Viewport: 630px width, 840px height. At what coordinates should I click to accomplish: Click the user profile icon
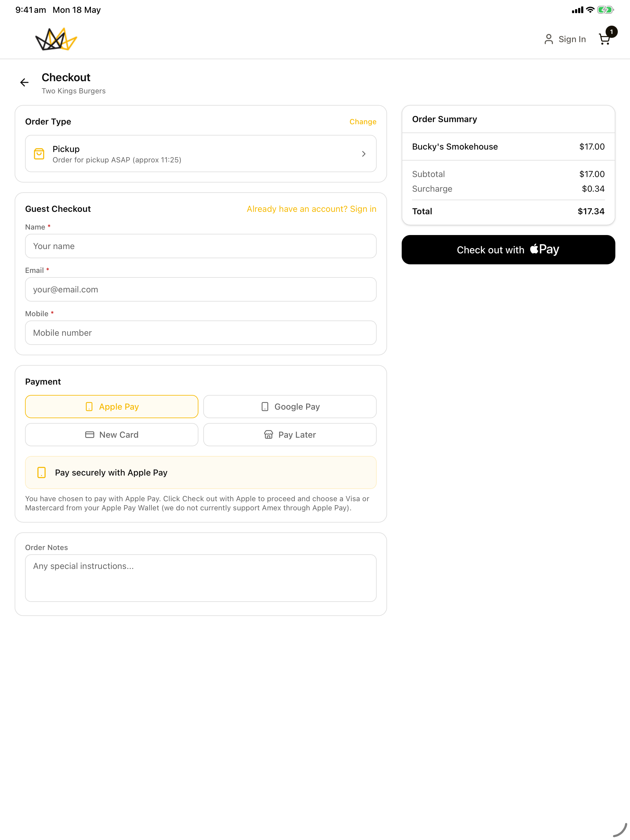coord(549,39)
